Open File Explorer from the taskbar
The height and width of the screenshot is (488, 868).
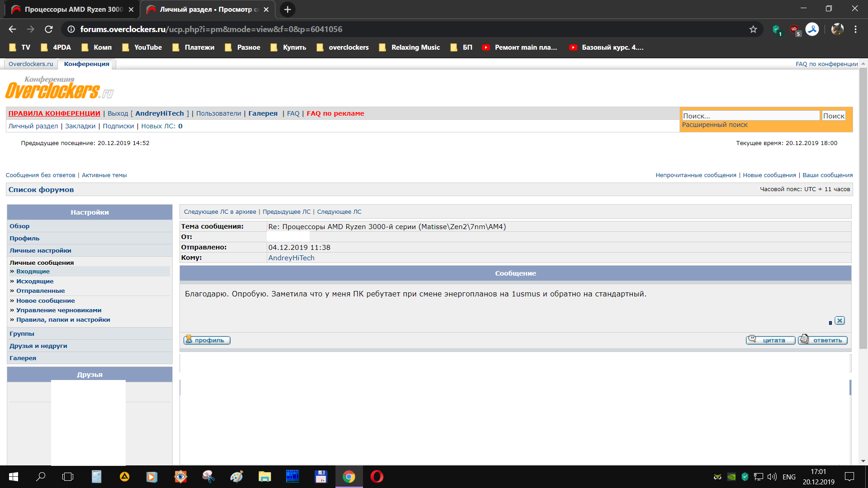(264, 477)
